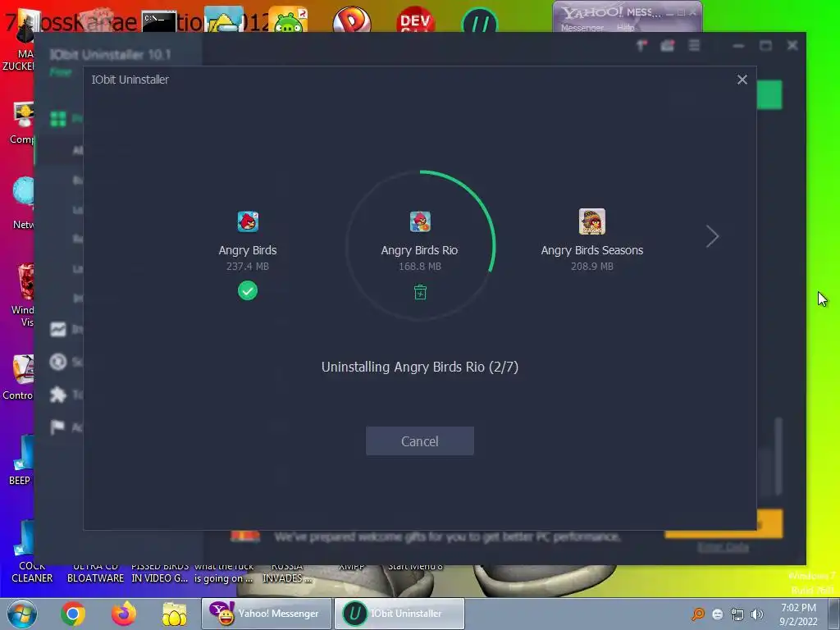Screen dimensions: 840x630
Task: Click the Angry Birds Seasons label
Action: coord(592,250)
